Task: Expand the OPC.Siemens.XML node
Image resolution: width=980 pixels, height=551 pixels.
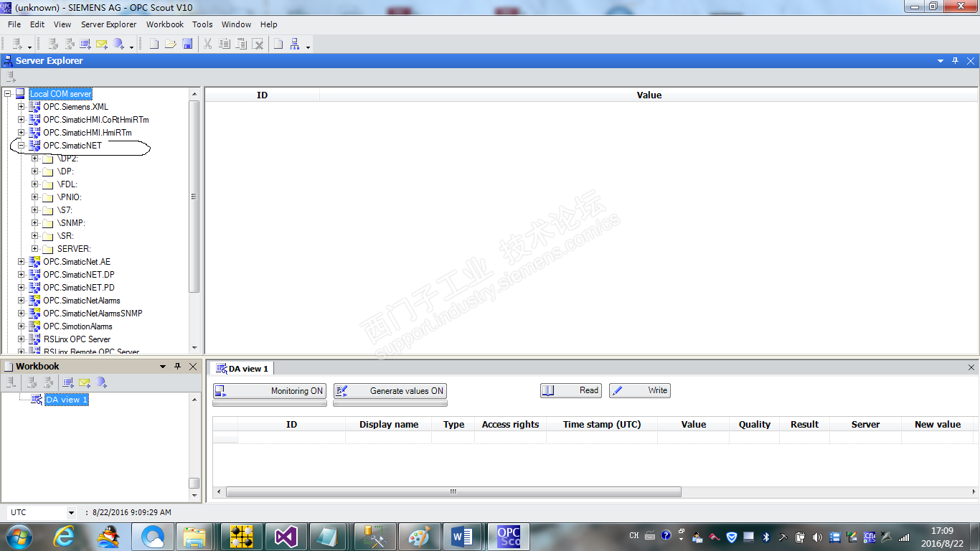Action: coord(22,107)
